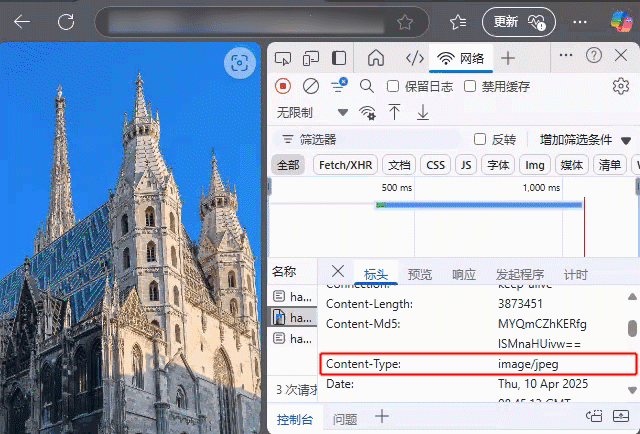Filter by JS requests
Screen dimensions: 640x434
pyautogui.click(x=466, y=165)
